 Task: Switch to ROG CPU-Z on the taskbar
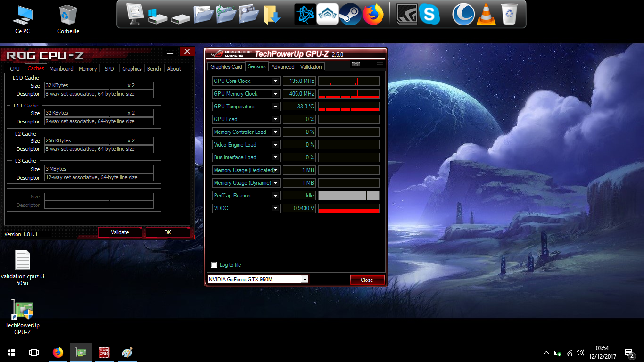click(x=104, y=352)
